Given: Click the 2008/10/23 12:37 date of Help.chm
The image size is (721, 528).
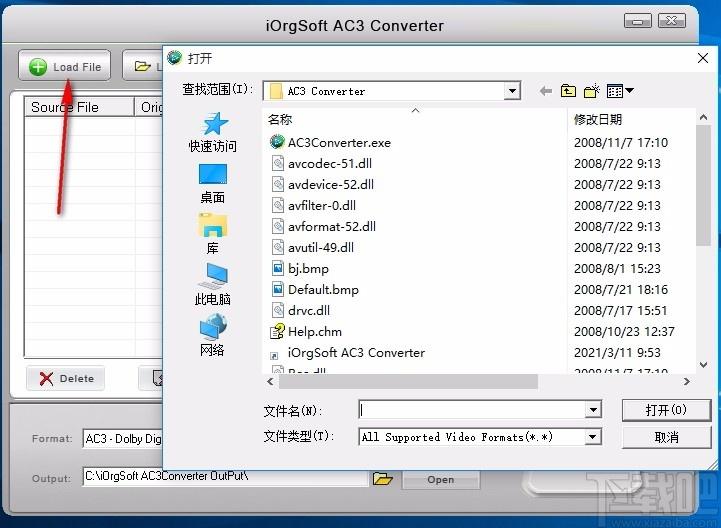Looking at the screenshot, I should (x=624, y=332).
